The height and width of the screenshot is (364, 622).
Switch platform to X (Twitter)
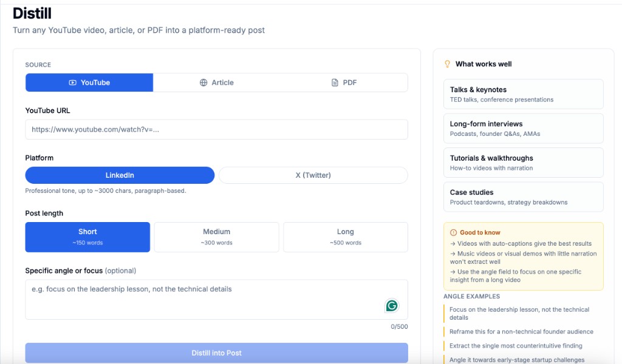(x=313, y=175)
